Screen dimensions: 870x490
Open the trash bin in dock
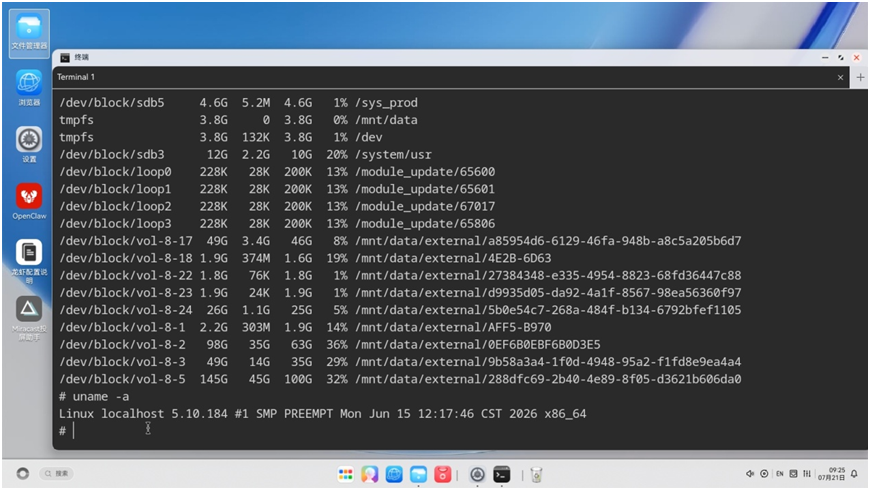click(x=536, y=474)
